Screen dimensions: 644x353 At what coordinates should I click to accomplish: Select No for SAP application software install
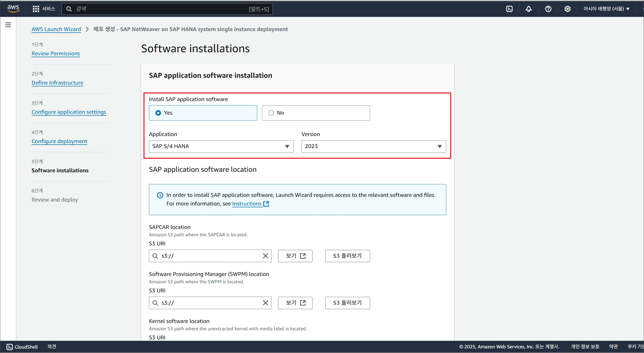[316, 113]
